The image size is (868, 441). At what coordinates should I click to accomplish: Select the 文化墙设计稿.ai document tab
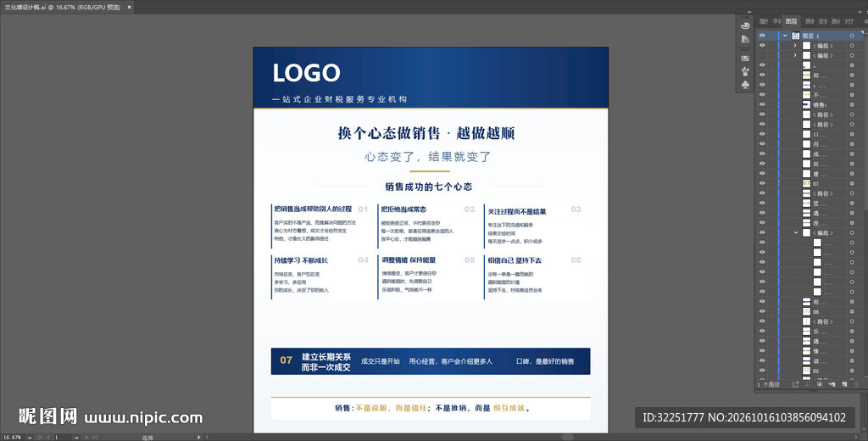(x=63, y=7)
